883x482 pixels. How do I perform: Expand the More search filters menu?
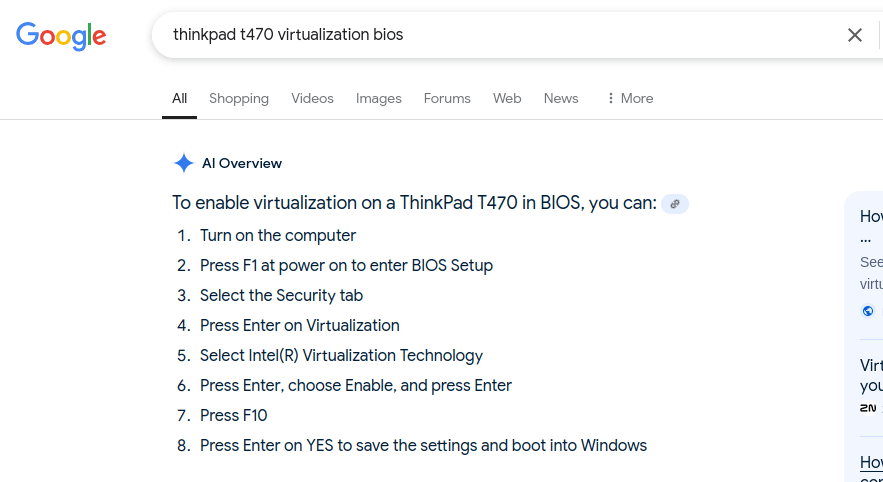(x=630, y=99)
